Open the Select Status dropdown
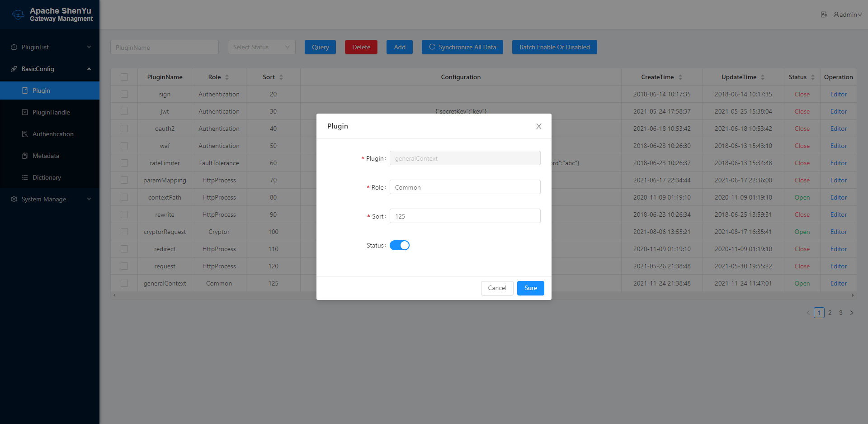868x424 pixels. pyautogui.click(x=261, y=47)
